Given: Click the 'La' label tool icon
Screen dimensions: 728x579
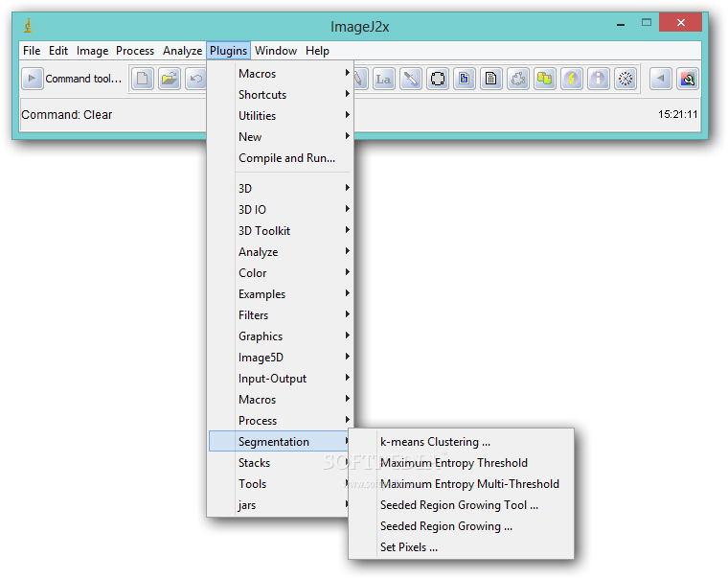Looking at the screenshot, I should pyautogui.click(x=383, y=79).
